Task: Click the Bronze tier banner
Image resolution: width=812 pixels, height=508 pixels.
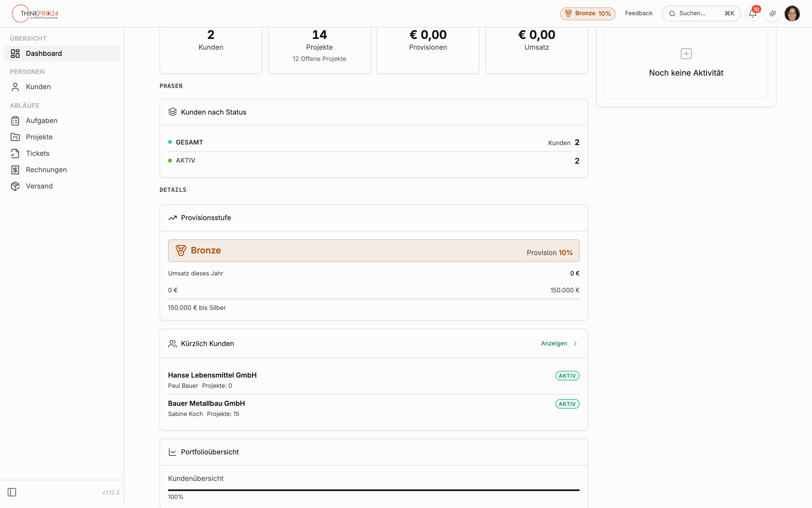Action: pos(374,250)
